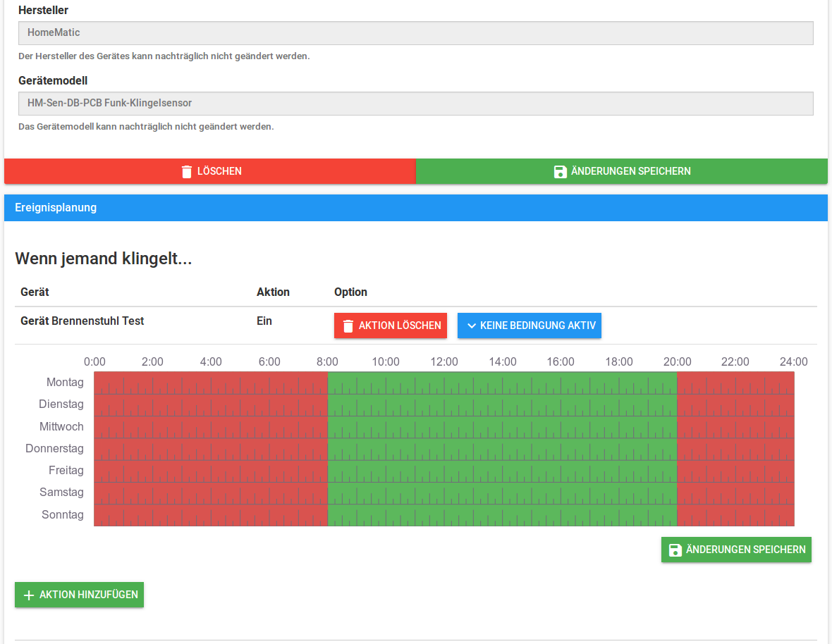Click the chevron icon on KEINE BEDINGUNG AKTIV

(x=472, y=326)
